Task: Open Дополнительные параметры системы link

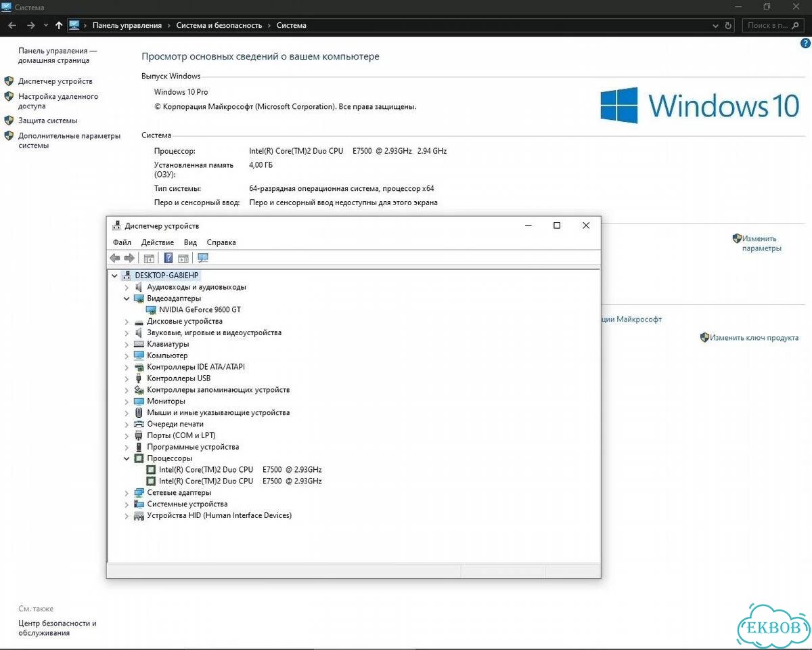Action: click(x=69, y=140)
